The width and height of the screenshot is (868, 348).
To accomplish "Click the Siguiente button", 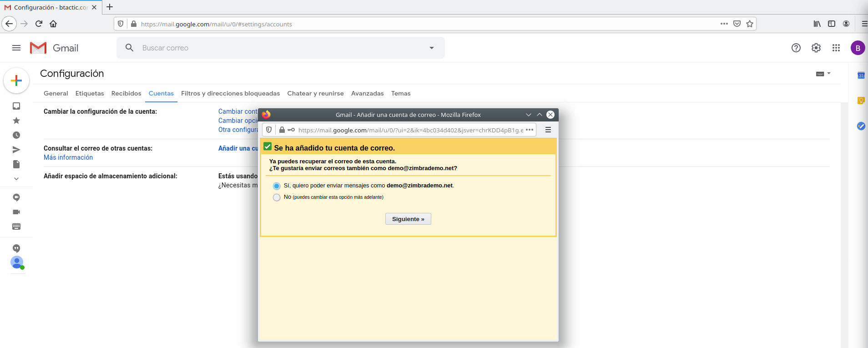I will point(408,219).
